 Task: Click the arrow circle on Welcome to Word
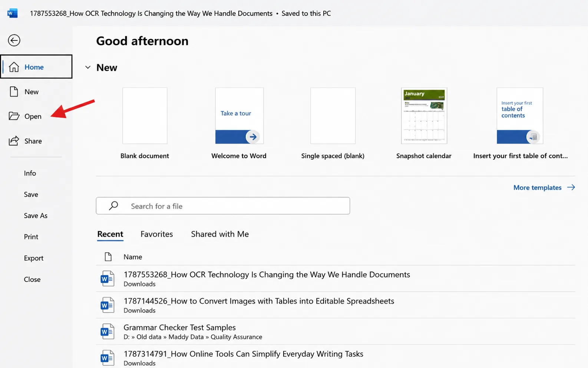[x=253, y=137]
